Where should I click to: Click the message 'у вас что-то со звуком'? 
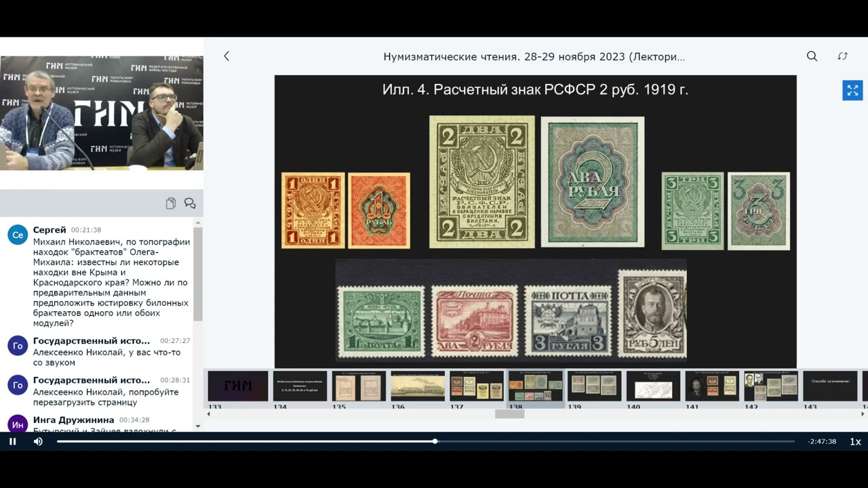107,357
